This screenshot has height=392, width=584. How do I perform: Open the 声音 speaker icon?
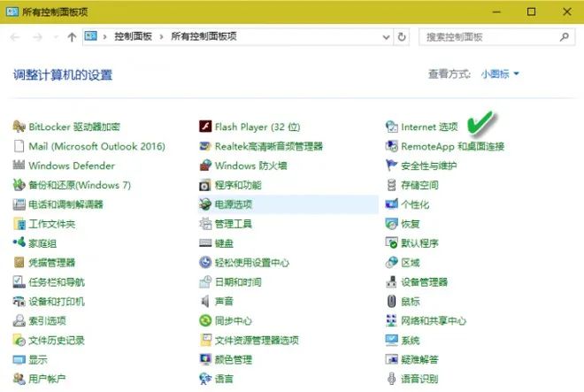(x=205, y=301)
